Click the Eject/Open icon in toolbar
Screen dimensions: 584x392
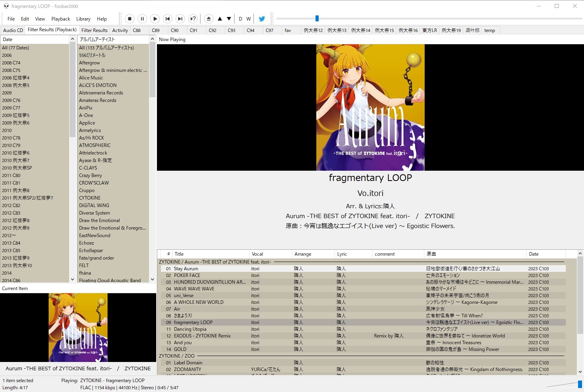(209, 19)
